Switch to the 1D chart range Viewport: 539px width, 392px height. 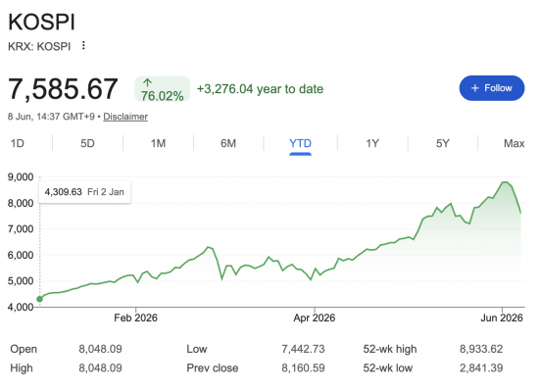pos(18,143)
